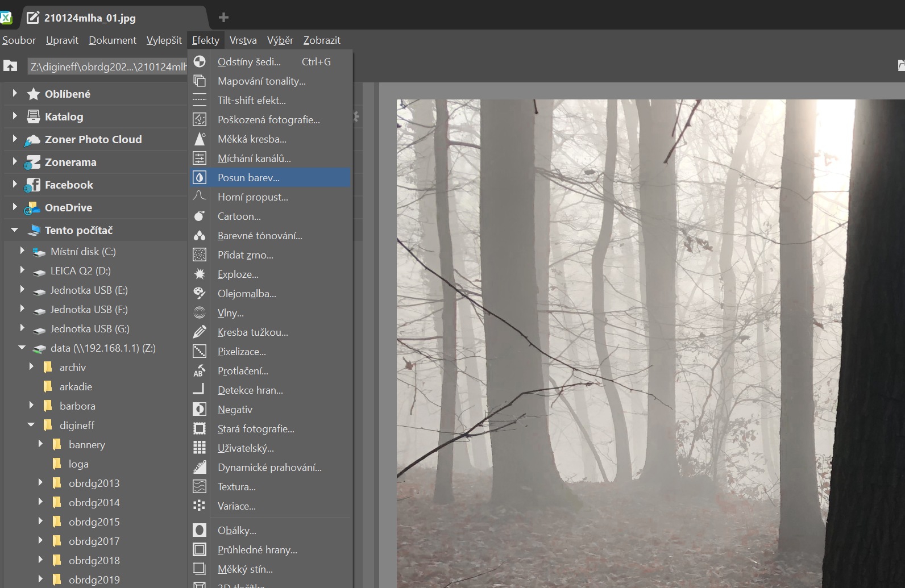Image resolution: width=905 pixels, height=588 pixels.
Task: Close the Efekty menu via its title
Action: tap(206, 40)
